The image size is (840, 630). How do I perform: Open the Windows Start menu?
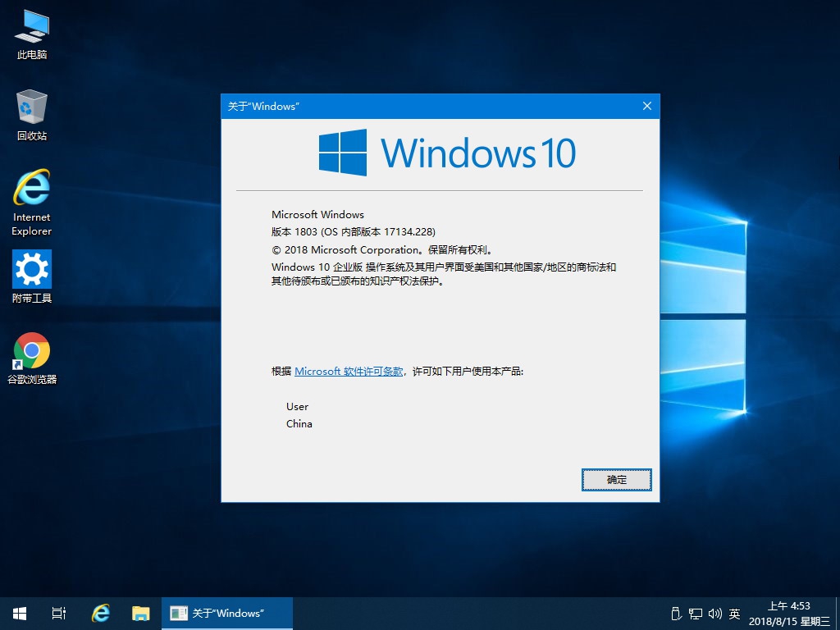[x=20, y=614]
